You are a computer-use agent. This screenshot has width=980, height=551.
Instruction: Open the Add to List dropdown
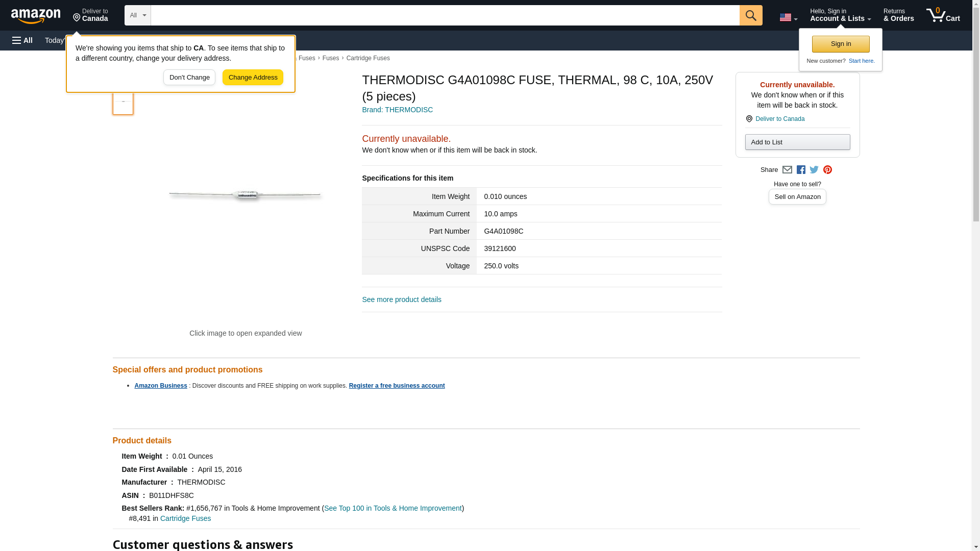[x=797, y=142]
